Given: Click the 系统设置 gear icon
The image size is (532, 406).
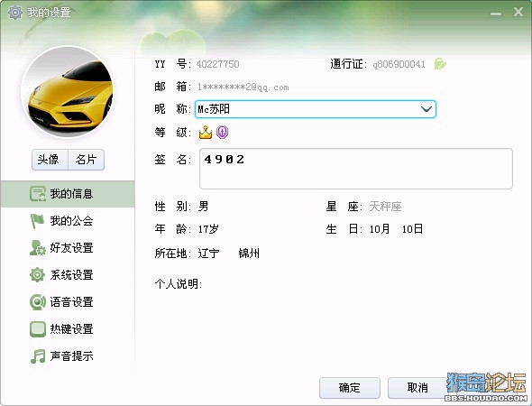Looking at the screenshot, I should pos(37,275).
